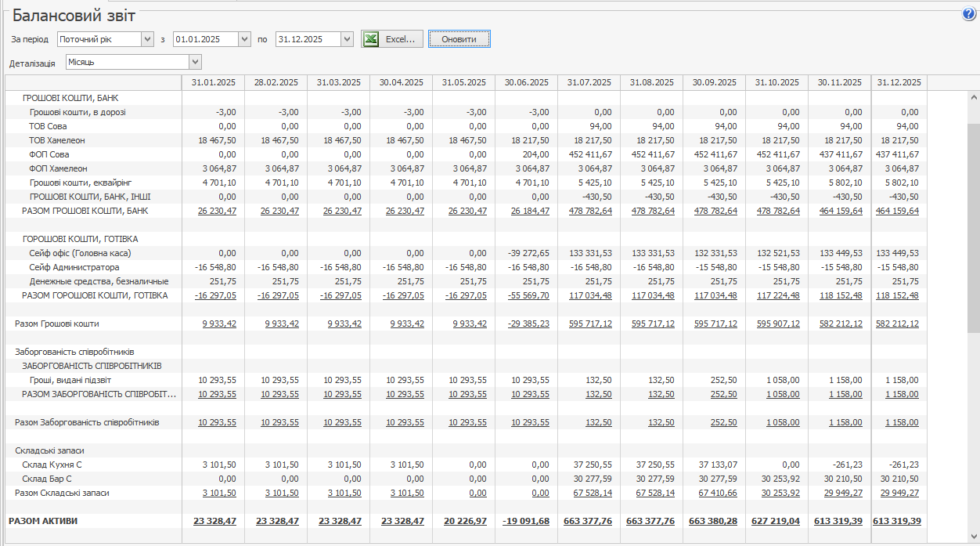This screenshot has height=546, width=980.
Task: Export the report with the Excel button
Action: pos(392,39)
